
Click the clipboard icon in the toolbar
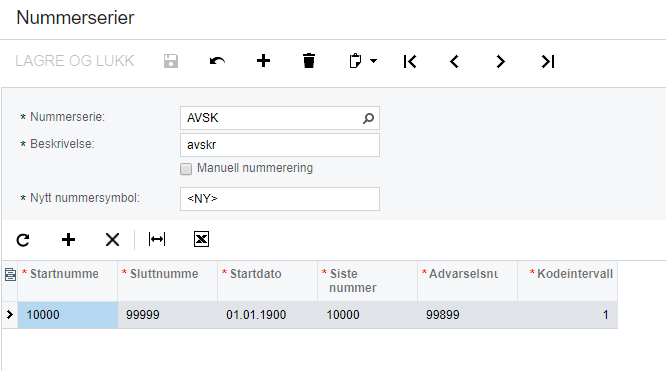(x=355, y=61)
